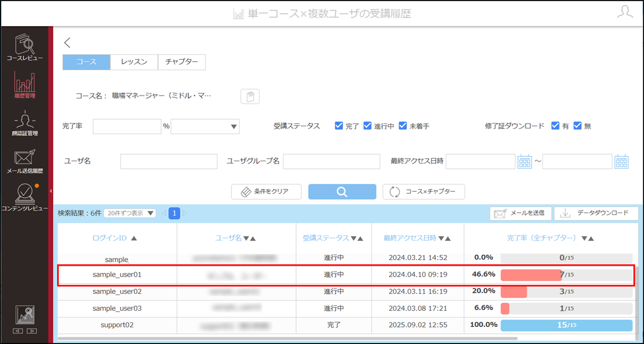Image resolution: width=644 pixels, height=344 pixels.
Task: Click the course name 職場マネージャー text
Action: [x=162, y=95]
